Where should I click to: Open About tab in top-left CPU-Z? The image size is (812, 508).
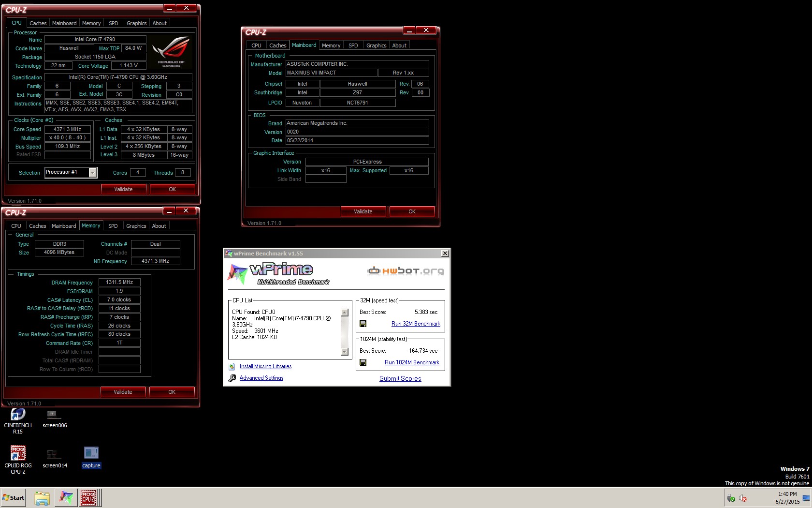(159, 23)
